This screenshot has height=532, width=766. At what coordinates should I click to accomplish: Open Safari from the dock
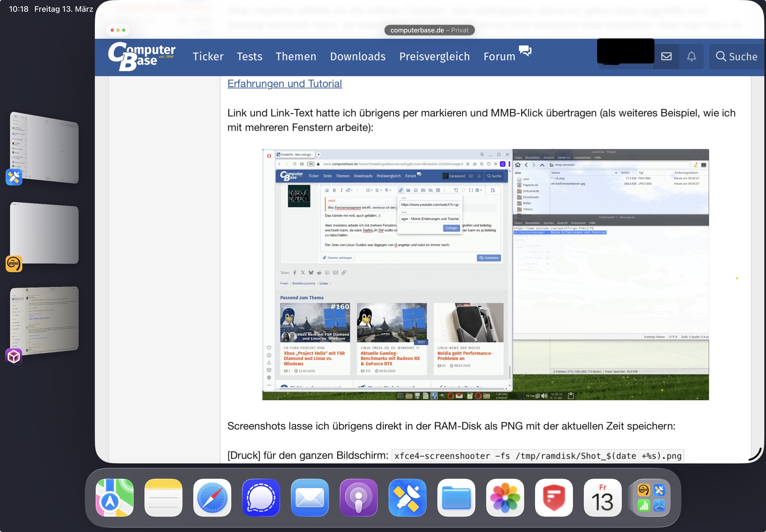[x=212, y=497]
